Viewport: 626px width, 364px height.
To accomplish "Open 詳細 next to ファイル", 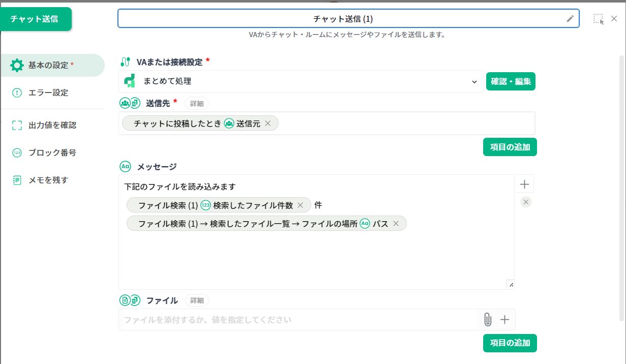I will coord(196,300).
